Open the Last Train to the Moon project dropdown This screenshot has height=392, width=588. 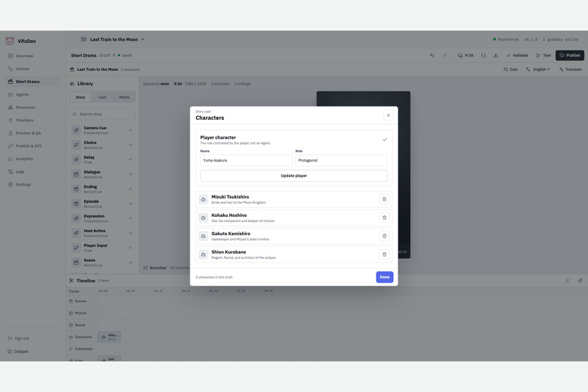pyautogui.click(x=112, y=39)
